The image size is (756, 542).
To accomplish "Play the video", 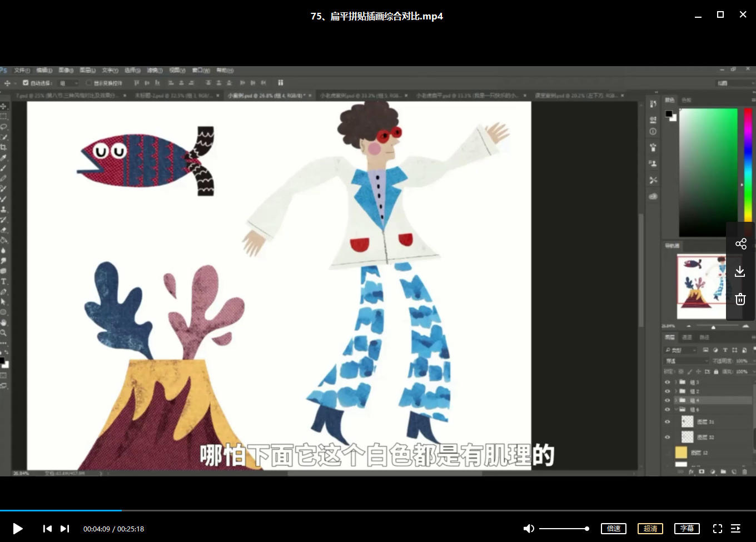I will point(18,529).
